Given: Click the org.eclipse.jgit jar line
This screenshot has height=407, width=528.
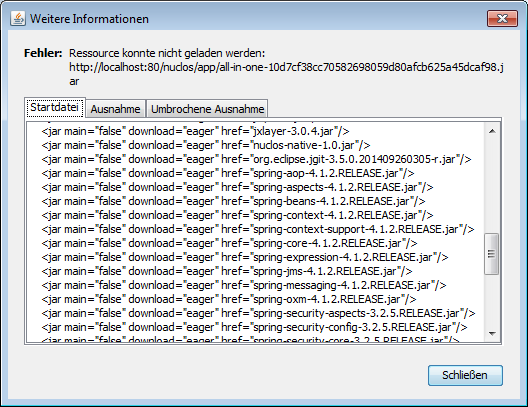Looking at the screenshot, I should [x=256, y=159].
